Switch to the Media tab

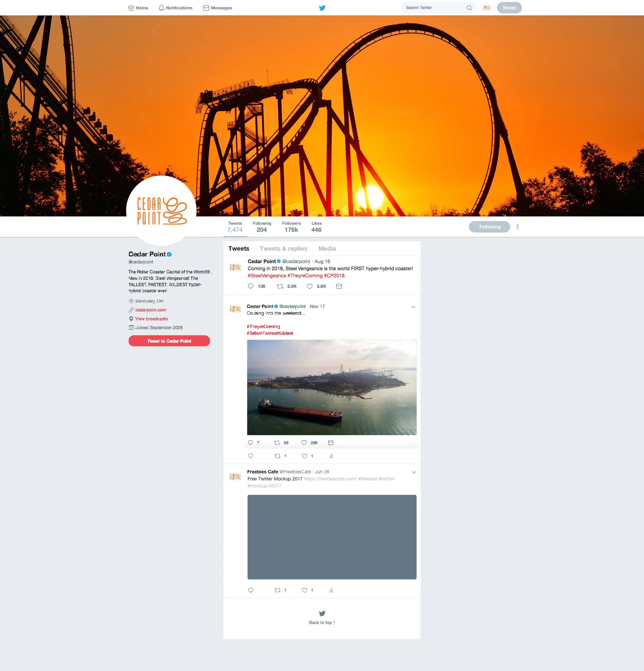327,249
